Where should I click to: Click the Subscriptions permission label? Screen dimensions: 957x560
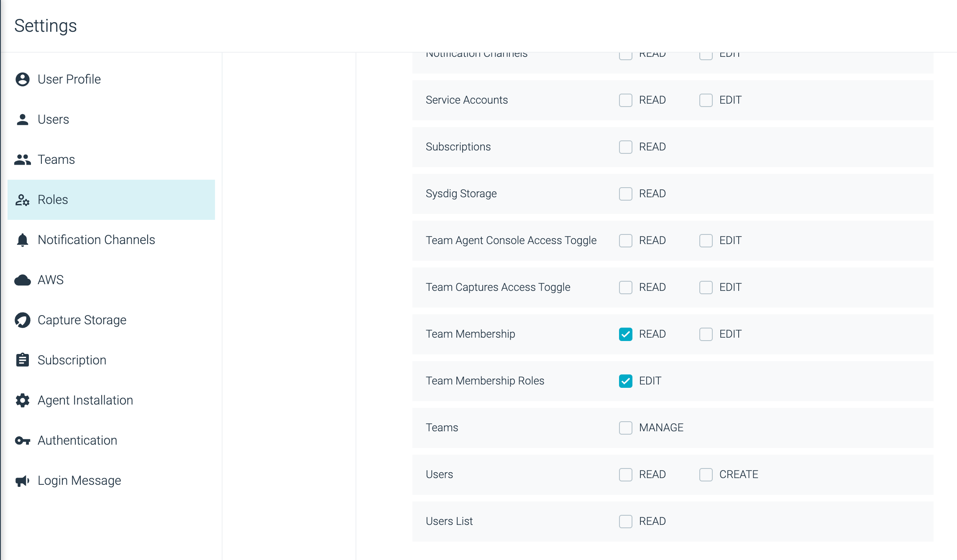click(458, 147)
